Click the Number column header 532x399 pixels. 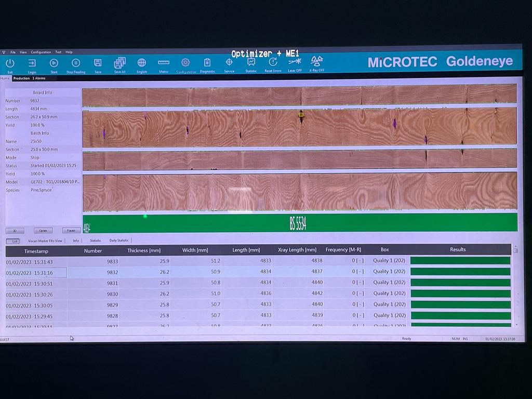(x=93, y=251)
